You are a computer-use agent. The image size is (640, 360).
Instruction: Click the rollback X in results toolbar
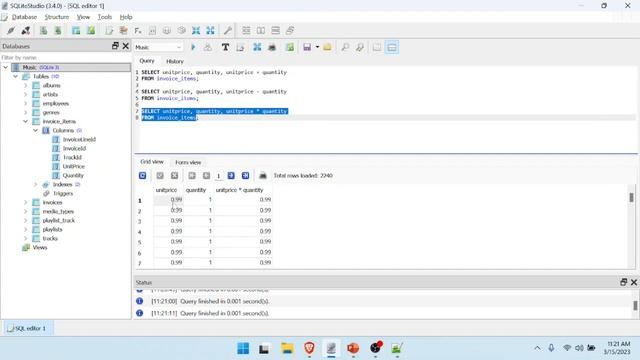click(174, 176)
